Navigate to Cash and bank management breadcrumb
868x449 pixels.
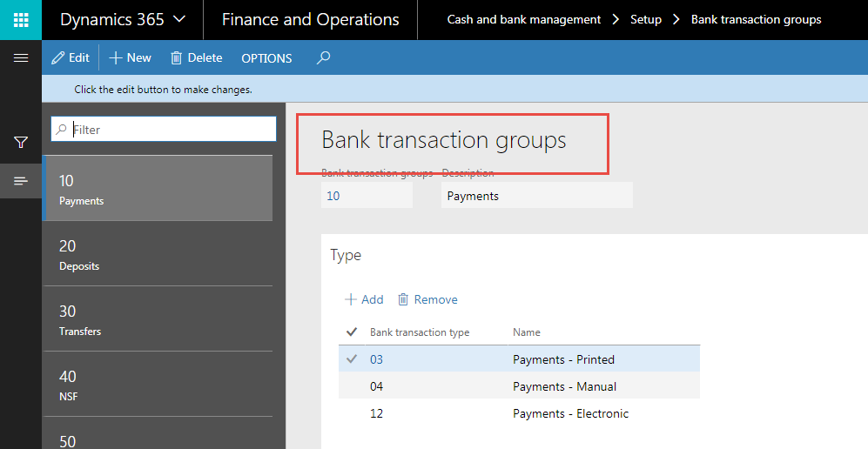(523, 19)
